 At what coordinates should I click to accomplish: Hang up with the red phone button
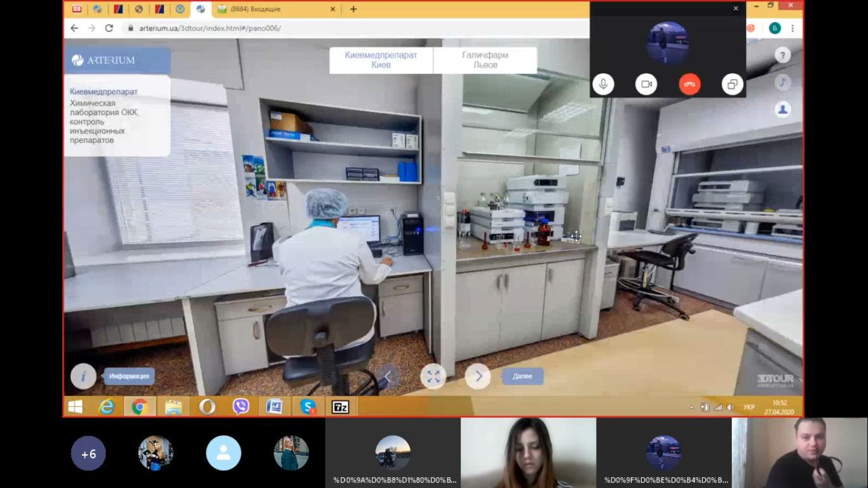[689, 84]
